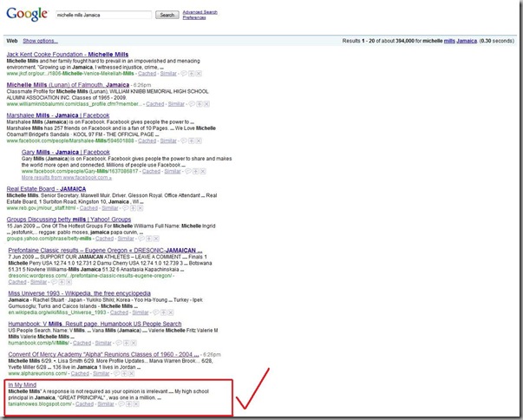
Task: Click 'mills' definition link in results stats
Action: pyautogui.click(x=449, y=41)
